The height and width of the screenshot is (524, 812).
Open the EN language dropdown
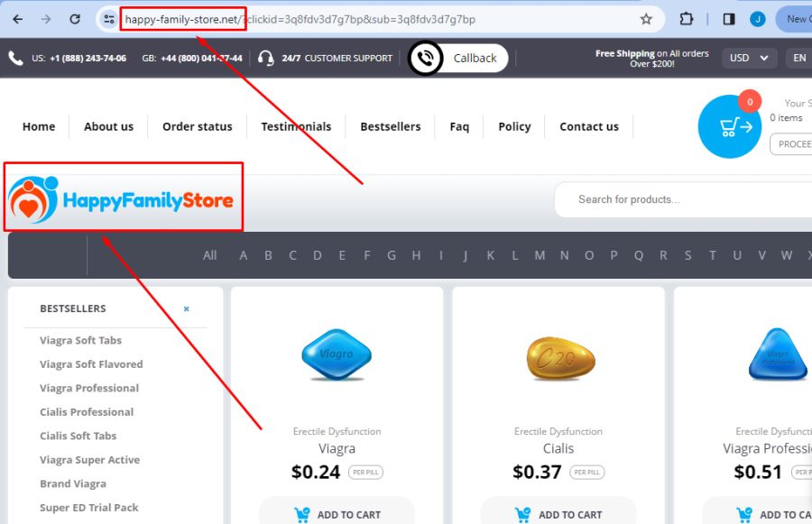[799, 58]
